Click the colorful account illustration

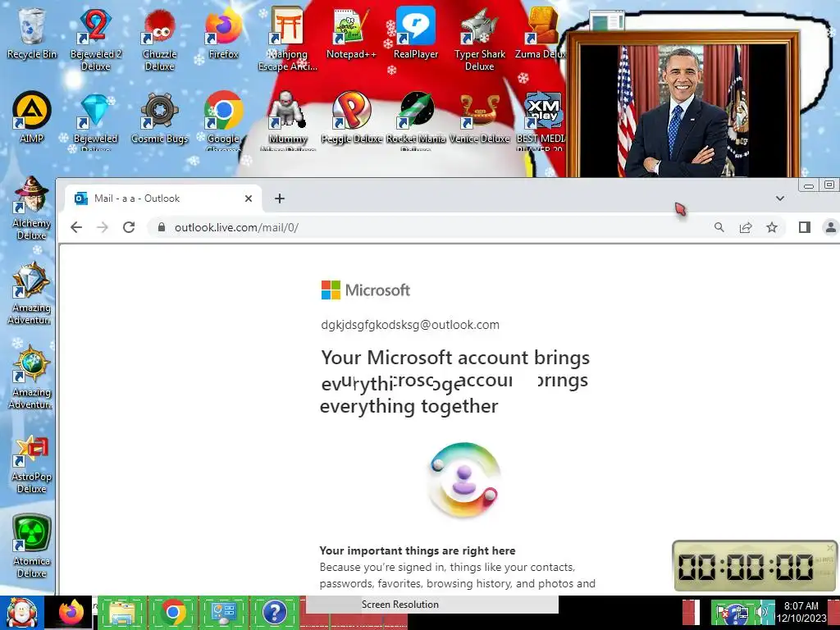pyautogui.click(x=464, y=480)
